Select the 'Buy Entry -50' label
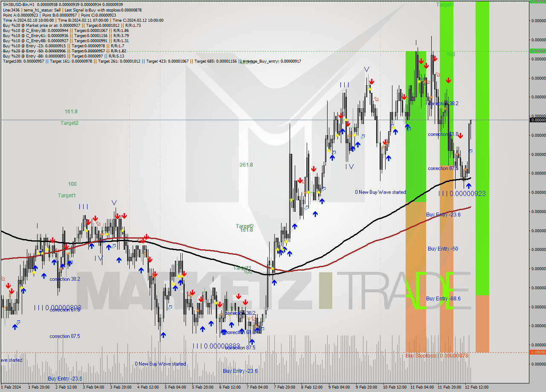 click(x=443, y=248)
